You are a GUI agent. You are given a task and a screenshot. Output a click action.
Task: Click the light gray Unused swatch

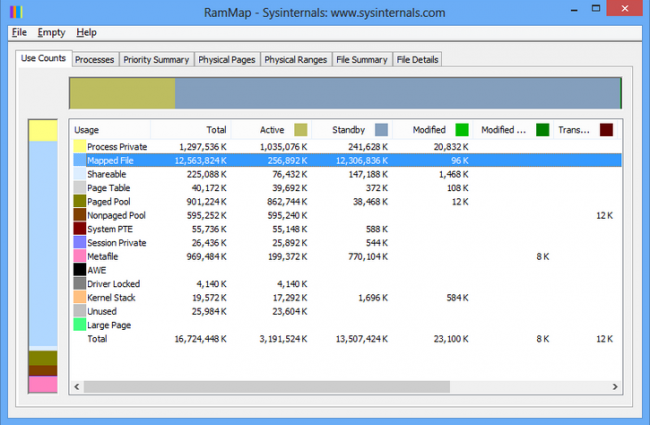coord(80,311)
